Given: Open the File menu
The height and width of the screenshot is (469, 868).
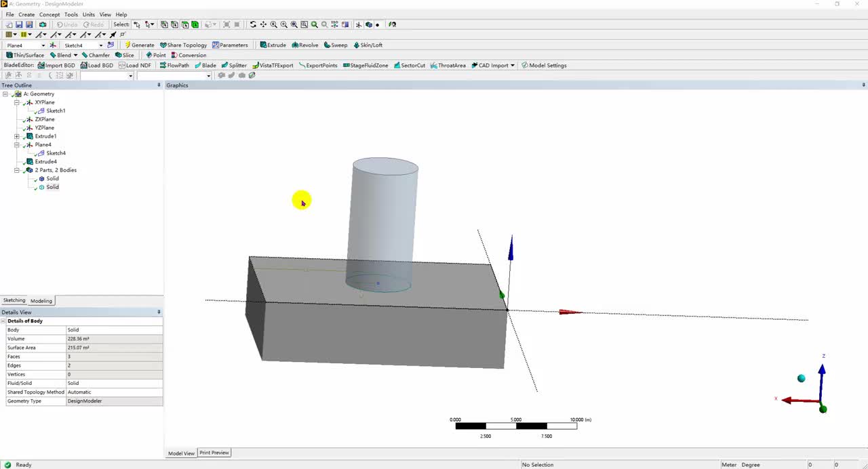Looking at the screenshot, I should [x=9, y=14].
